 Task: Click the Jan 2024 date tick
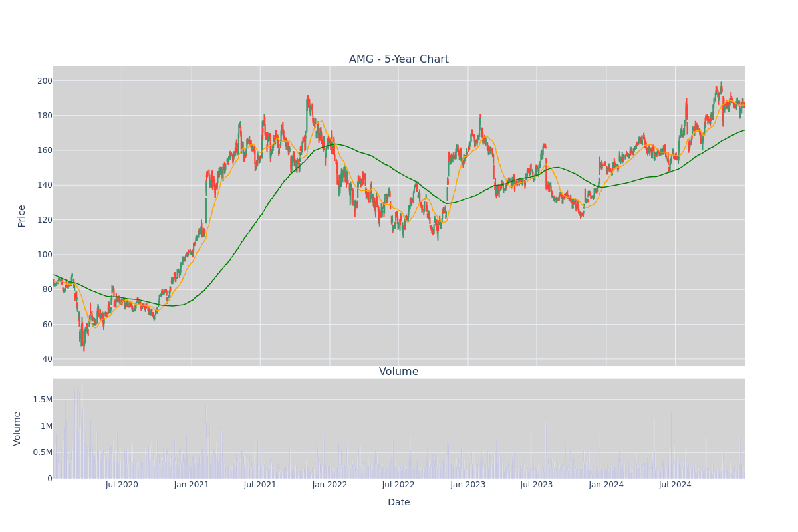pos(606,485)
